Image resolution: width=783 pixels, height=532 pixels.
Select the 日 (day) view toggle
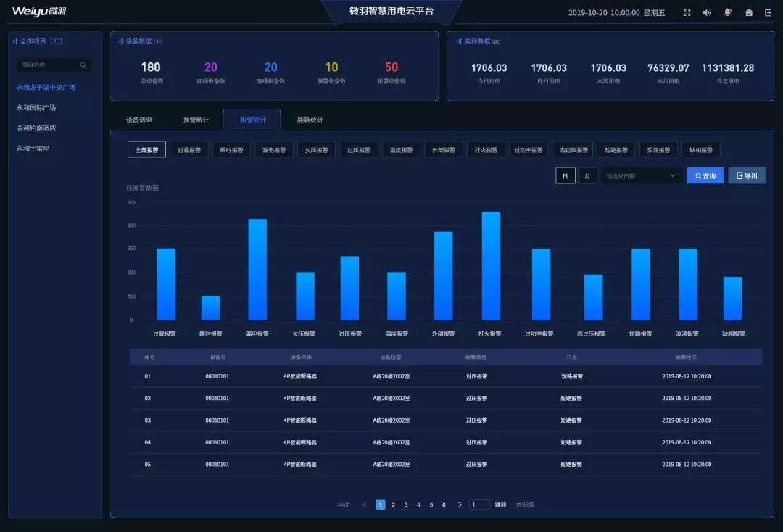click(x=565, y=175)
